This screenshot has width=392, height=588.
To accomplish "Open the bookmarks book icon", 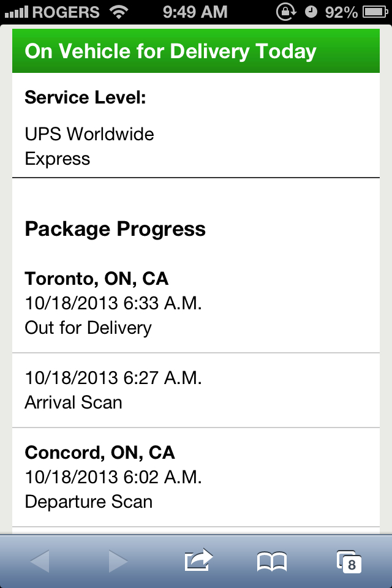I will coord(271,562).
